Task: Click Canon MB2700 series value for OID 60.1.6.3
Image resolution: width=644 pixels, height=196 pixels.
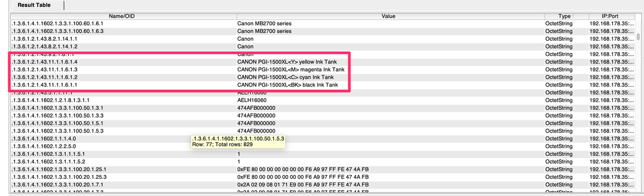Action: [x=264, y=32]
